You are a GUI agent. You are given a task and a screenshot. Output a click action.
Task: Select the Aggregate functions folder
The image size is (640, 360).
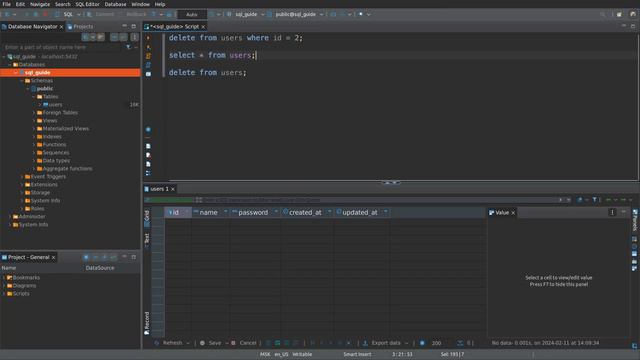click(x=64, y=169)
